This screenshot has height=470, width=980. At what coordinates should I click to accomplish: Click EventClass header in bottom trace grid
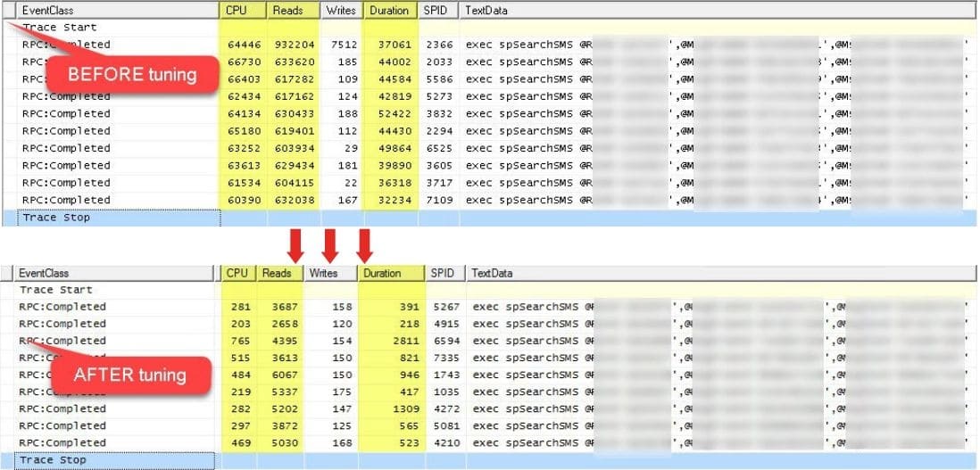[113, 274]
